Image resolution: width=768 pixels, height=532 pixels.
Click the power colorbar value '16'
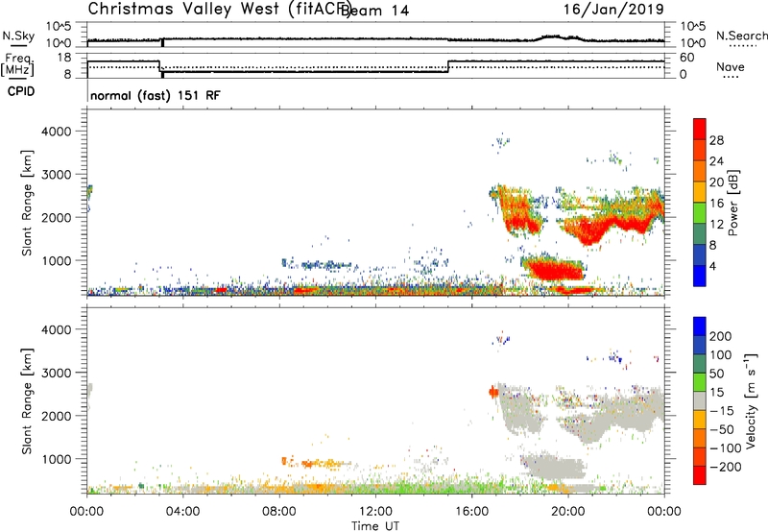[x=716, y=204]
